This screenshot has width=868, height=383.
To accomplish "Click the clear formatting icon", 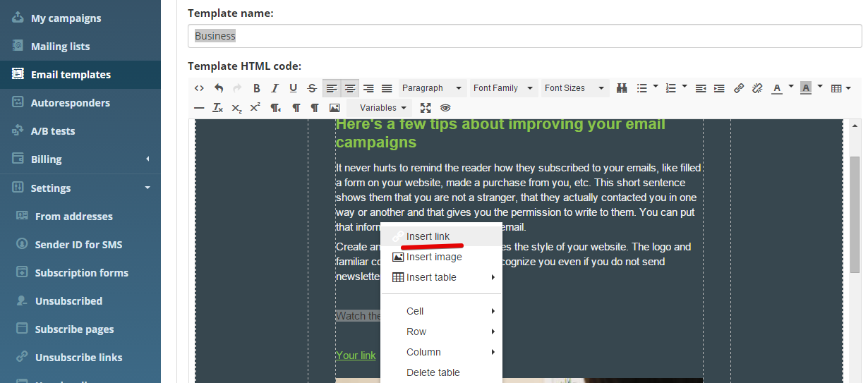I will [x=218, y=108].
